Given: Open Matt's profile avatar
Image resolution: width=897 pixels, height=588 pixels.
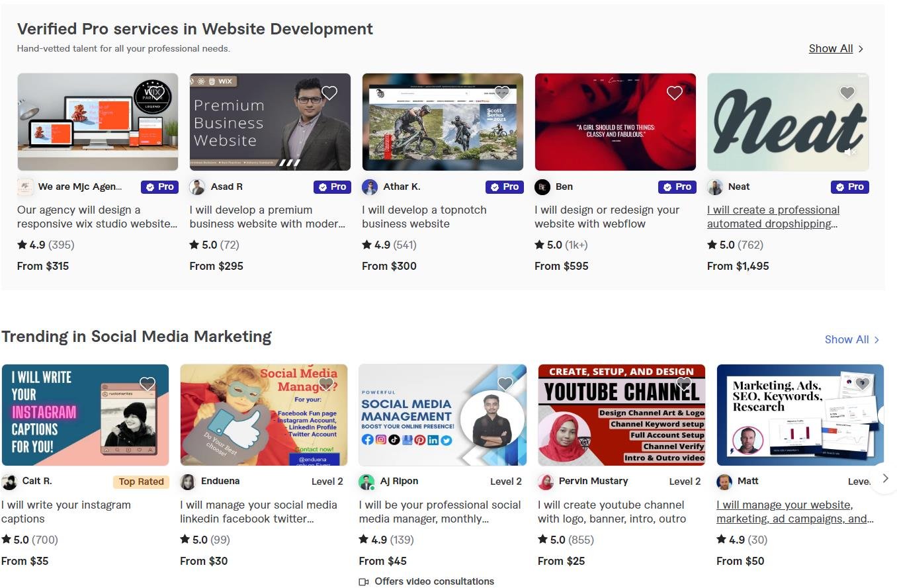Looking at the screenshot, I should point(724,482).
